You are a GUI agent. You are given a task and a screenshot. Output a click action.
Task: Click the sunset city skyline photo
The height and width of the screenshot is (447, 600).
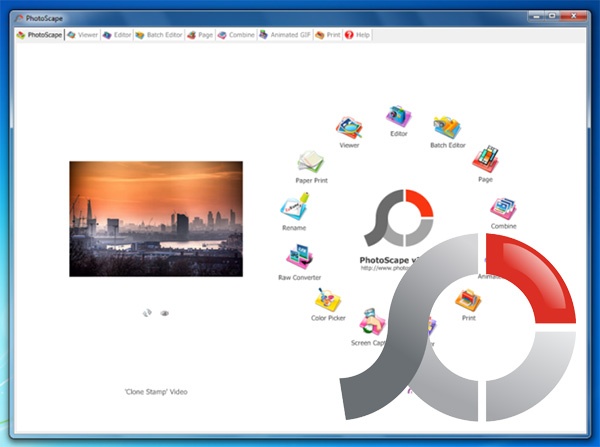[x=156, y=219]
